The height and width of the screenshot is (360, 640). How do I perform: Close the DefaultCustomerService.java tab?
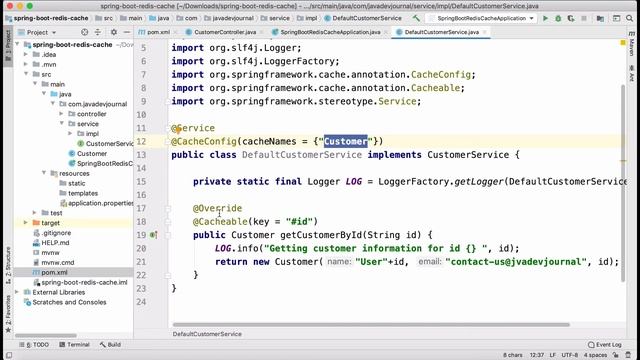click(484, 32)
